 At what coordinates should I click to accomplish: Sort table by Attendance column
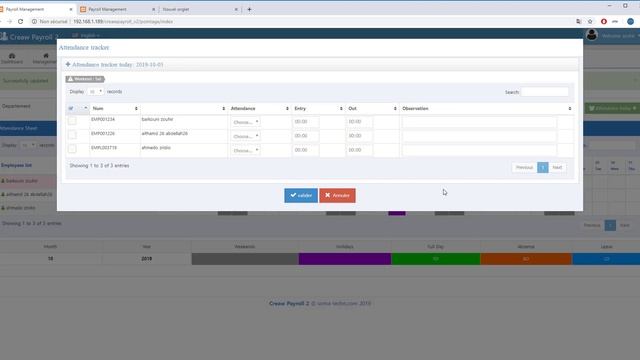(x=260, y=109)
